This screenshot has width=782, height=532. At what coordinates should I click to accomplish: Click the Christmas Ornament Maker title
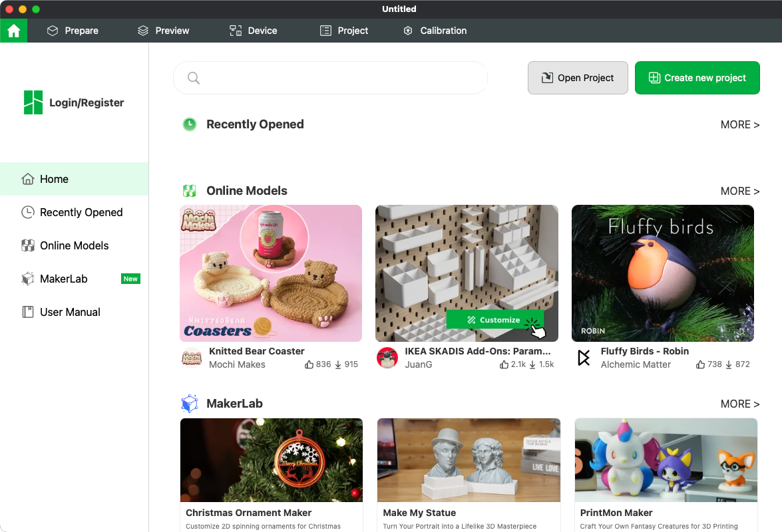[x=248, y=513]
